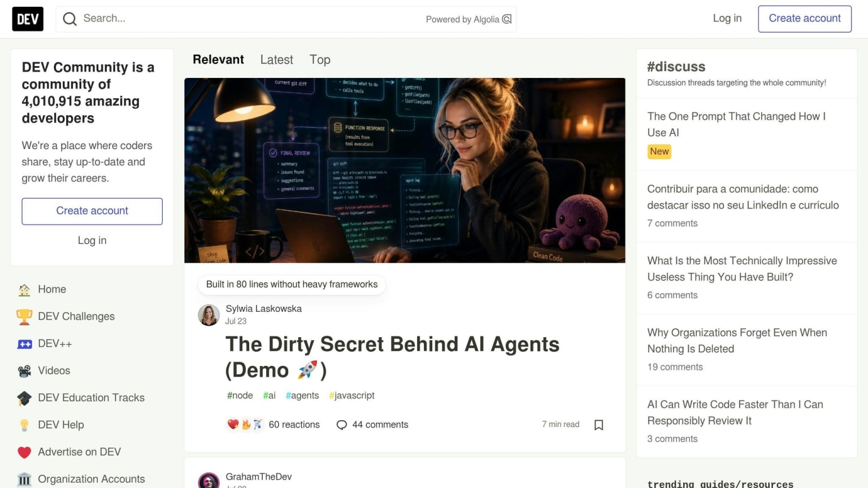Viewport: 868px width, 488px height.
Task: Open author link GrahamTheDev
Action: coord(258,477)
